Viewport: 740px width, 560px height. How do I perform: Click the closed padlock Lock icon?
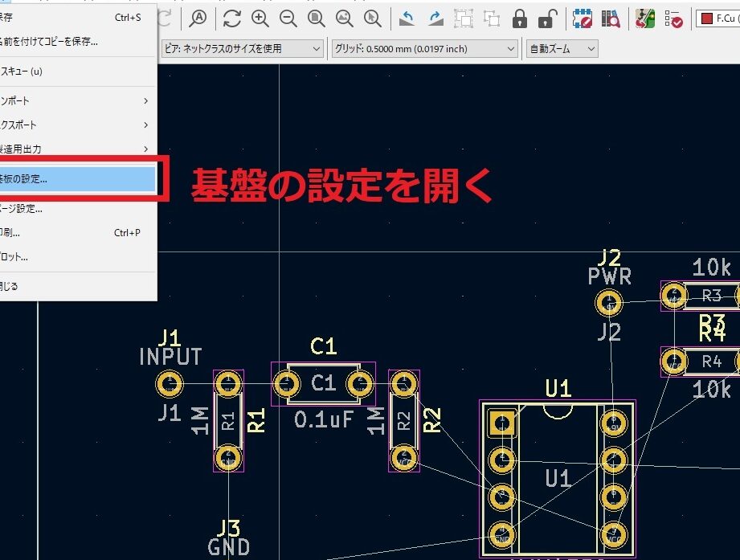click(x=520, y=18)
